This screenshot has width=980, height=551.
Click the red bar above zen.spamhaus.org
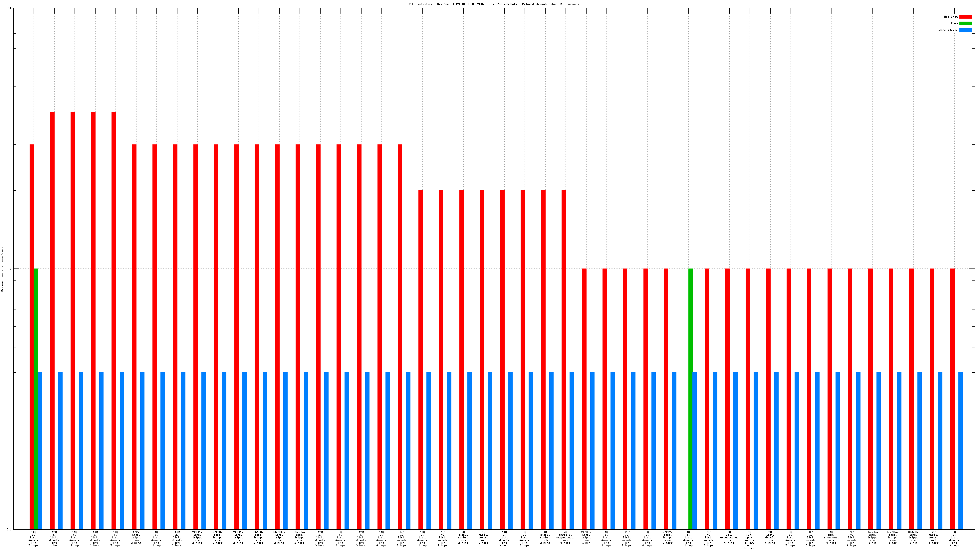829,399
